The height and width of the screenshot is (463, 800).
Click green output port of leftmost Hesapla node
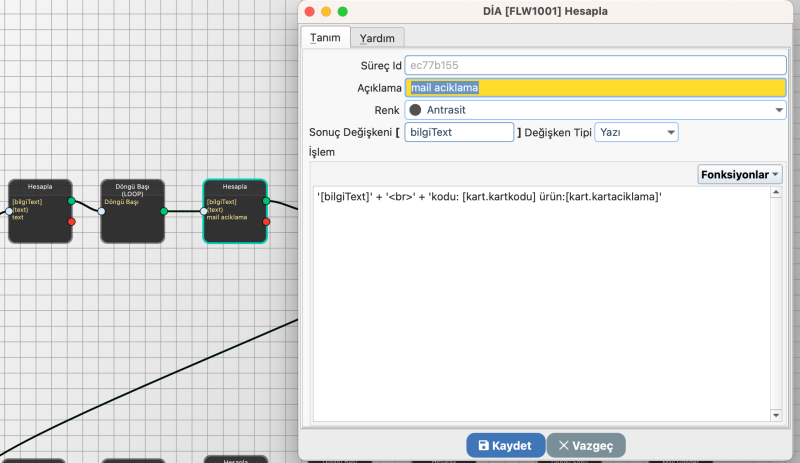coord(71,201)
